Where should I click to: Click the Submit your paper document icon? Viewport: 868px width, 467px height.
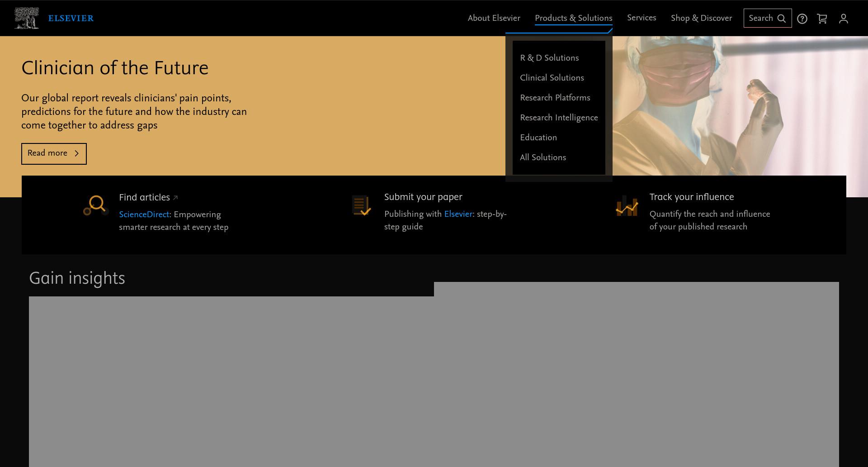361,205
